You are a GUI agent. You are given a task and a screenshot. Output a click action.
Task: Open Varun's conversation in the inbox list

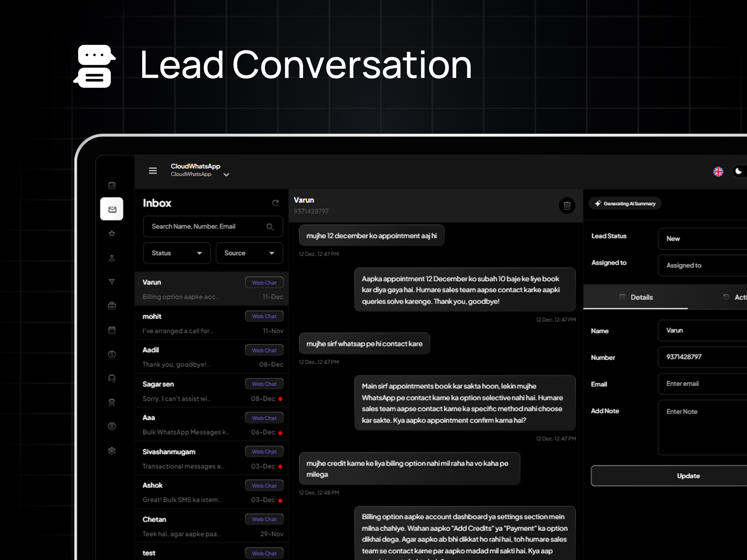[212, 289]
